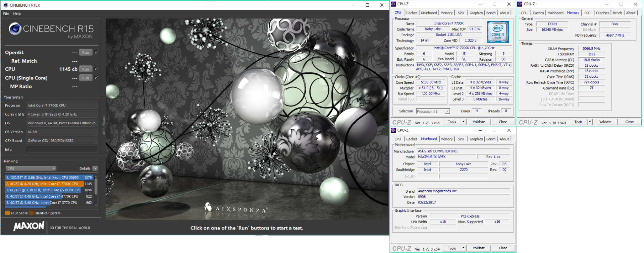Click BIOS version 0906 field
Viewport: 644px width, 253px height.
tap(463, 197)
